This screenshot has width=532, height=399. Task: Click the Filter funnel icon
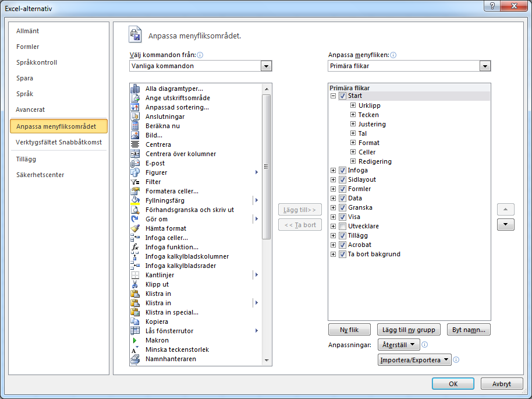point(135,182)
